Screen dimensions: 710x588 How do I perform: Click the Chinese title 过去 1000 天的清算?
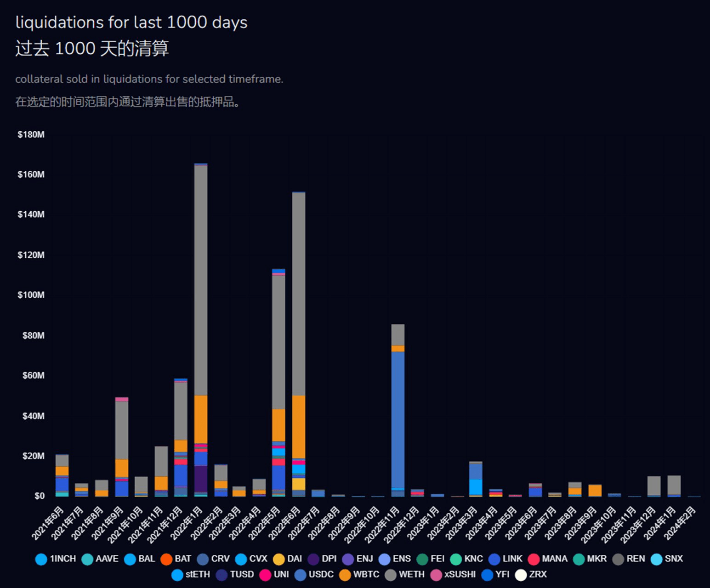[x=92, y=48]
